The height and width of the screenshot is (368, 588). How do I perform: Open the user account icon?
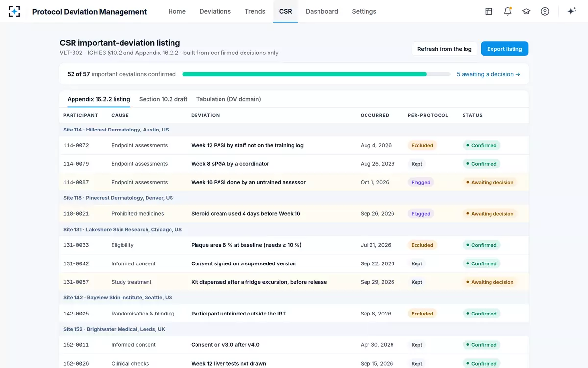545,11
